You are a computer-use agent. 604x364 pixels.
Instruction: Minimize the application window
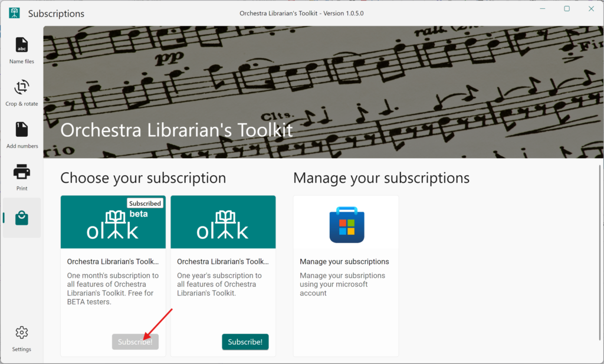click(x=543, y=9)
